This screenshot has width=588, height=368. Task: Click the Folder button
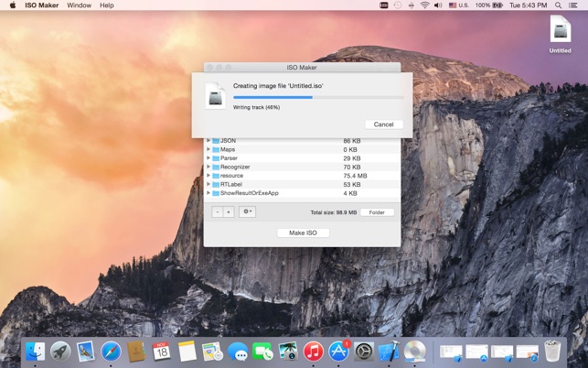[377, 212]
